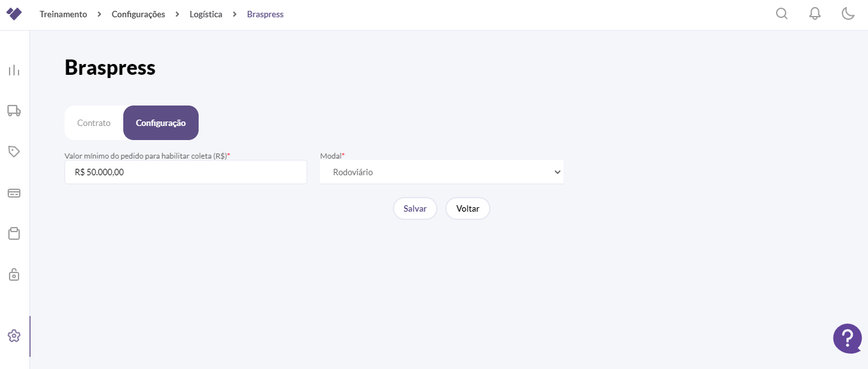The image size is (868, 369).
Task: Open the notifications bell
Action: tap(815, 13)
